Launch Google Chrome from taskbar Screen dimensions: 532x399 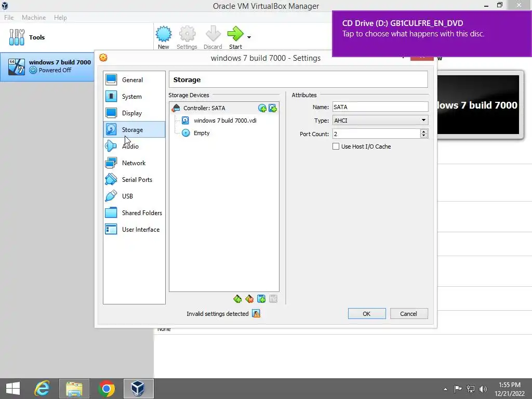pos(106,389)
